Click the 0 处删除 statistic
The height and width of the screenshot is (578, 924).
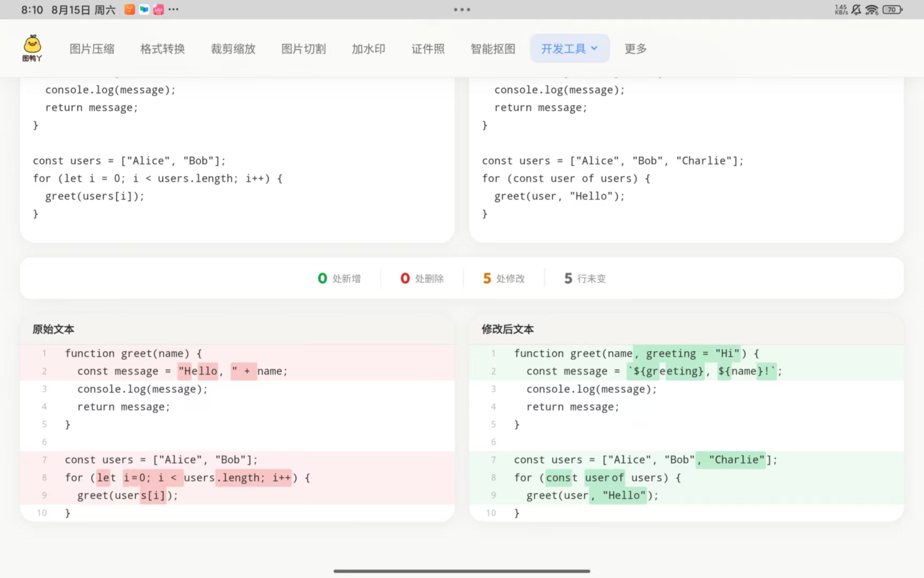[422, 278]
